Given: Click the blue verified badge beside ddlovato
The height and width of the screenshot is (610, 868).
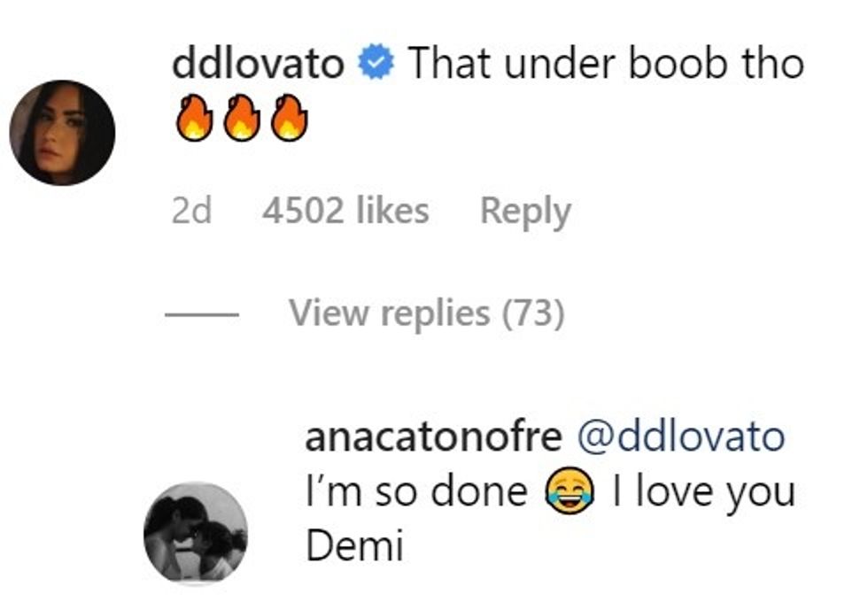Looking at the screenshot, I should (376, 64).
